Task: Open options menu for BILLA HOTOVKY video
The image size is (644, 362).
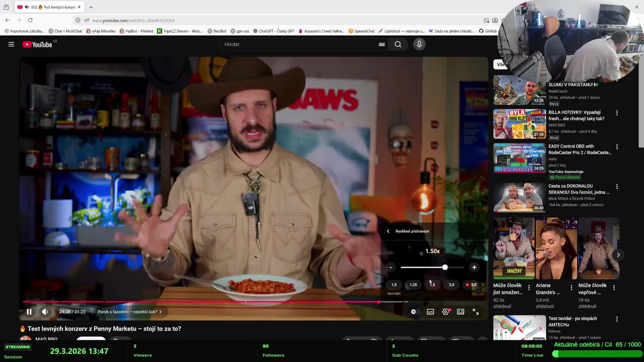Action: 617,113
